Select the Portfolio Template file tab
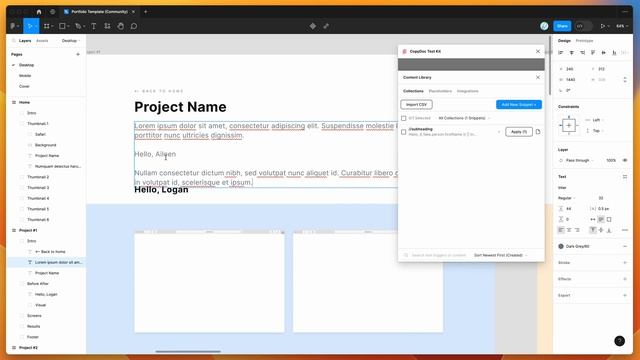Screen dimensions: 640x360 (99, 12)
